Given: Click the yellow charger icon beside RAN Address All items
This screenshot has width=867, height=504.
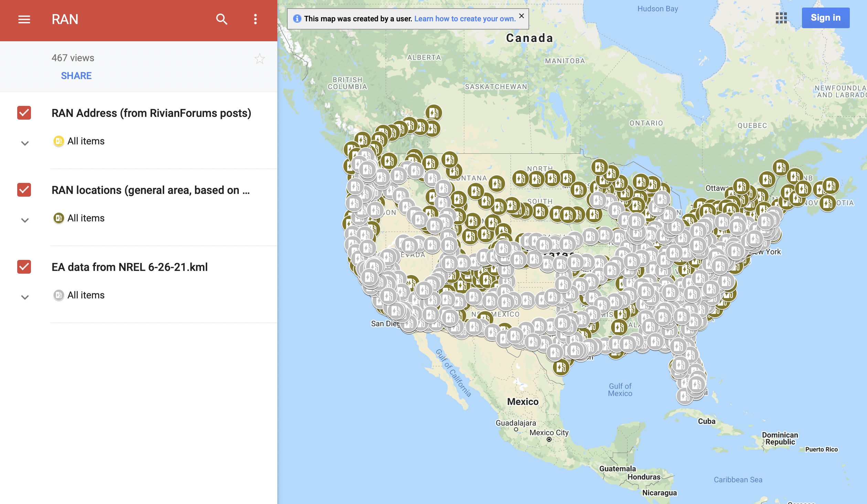Looking at the screenshot, I should click(59, 141).
